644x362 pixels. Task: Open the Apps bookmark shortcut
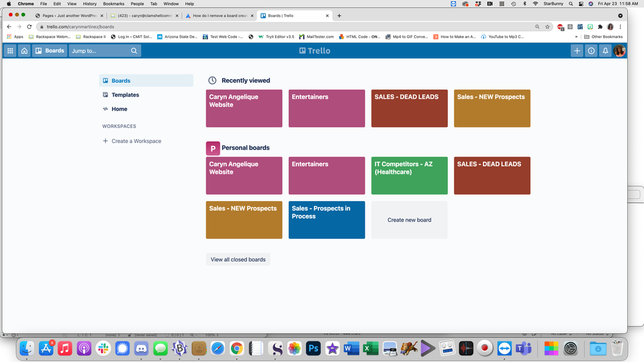[15, 37]
